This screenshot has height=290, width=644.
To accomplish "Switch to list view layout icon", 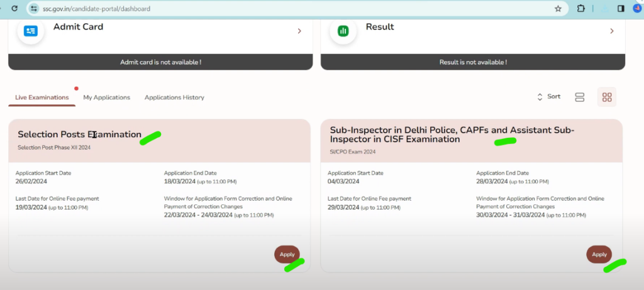I will coord(579,98).
